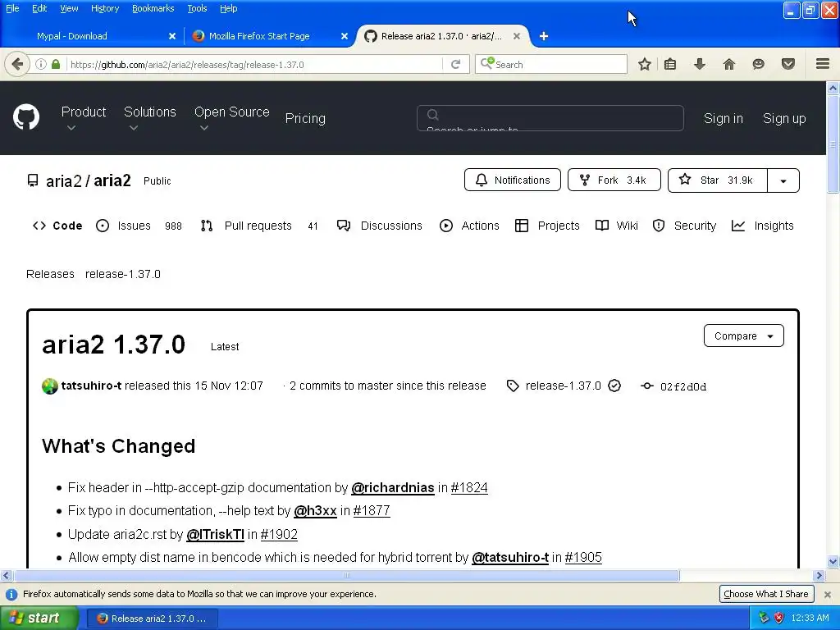Open the Insights tab

tap(762, 226)
